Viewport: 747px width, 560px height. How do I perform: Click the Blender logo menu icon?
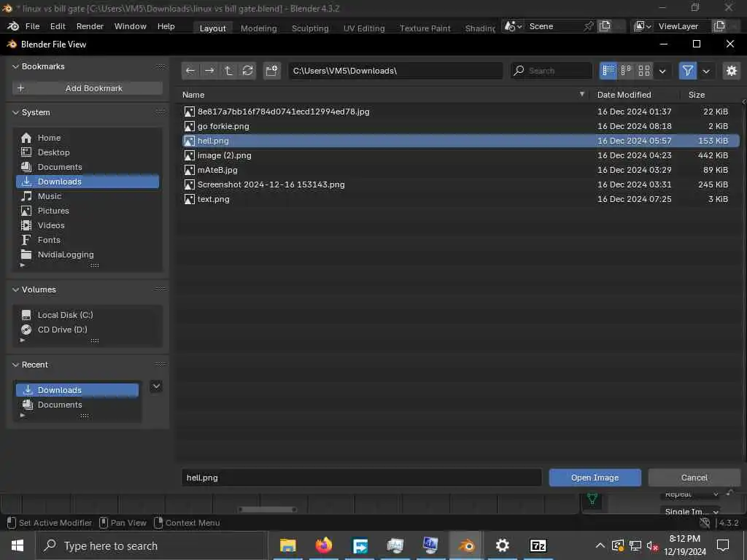(13, 26)
